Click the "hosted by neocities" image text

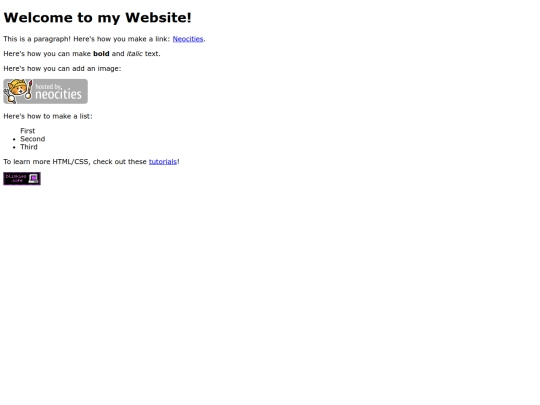tap(58, 91)
